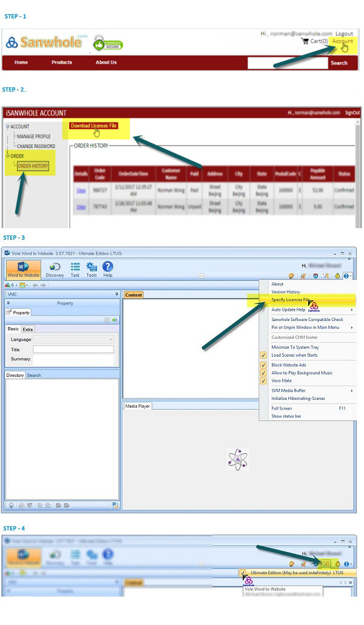Screen dimensions: 364x625
Task: Click Download Licenses File button
Action: tap(93, 126)
